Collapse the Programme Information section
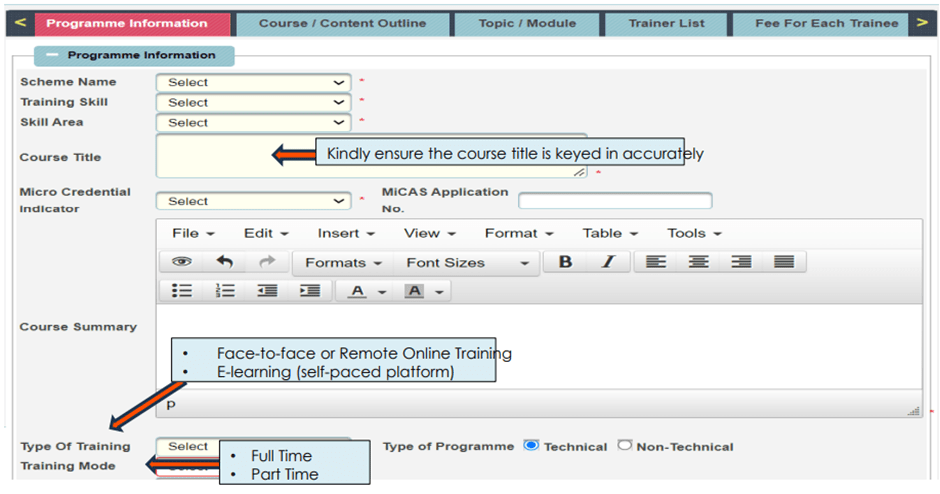The image size is (940, 494). pos(53,56)
